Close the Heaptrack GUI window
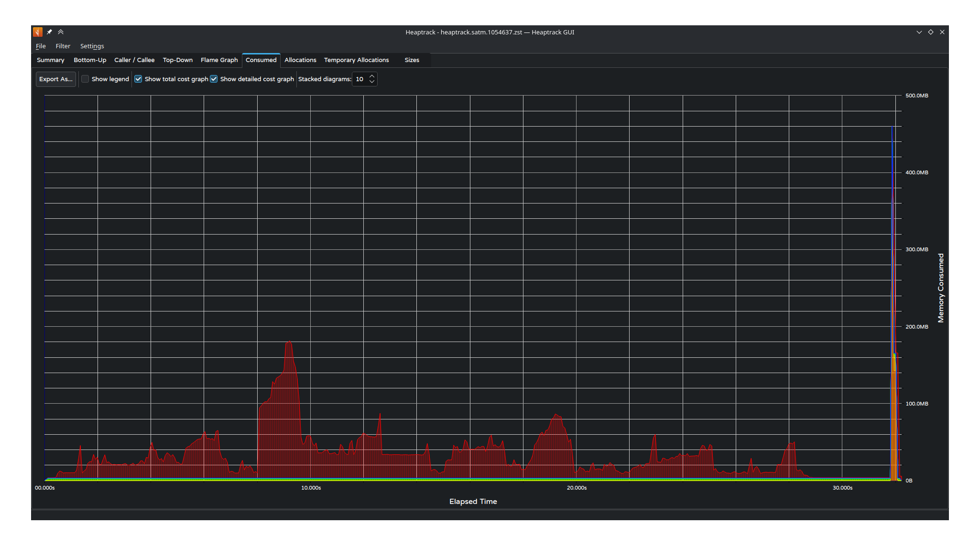 [942, 32]
